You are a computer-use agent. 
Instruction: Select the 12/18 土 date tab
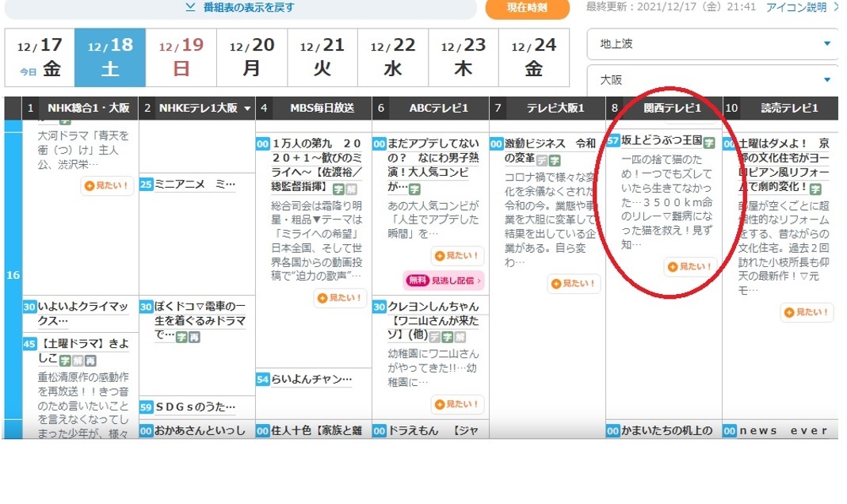110,57
